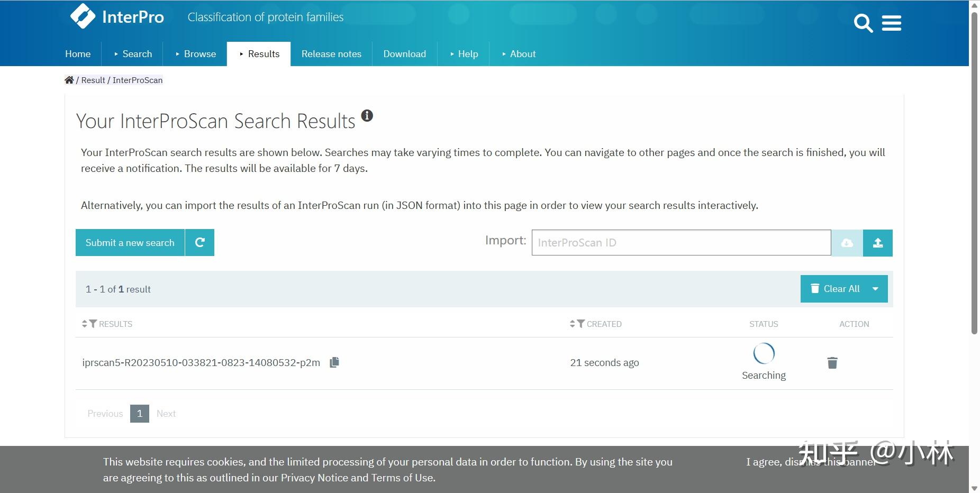Click the ACTION column header

[854, 324]
